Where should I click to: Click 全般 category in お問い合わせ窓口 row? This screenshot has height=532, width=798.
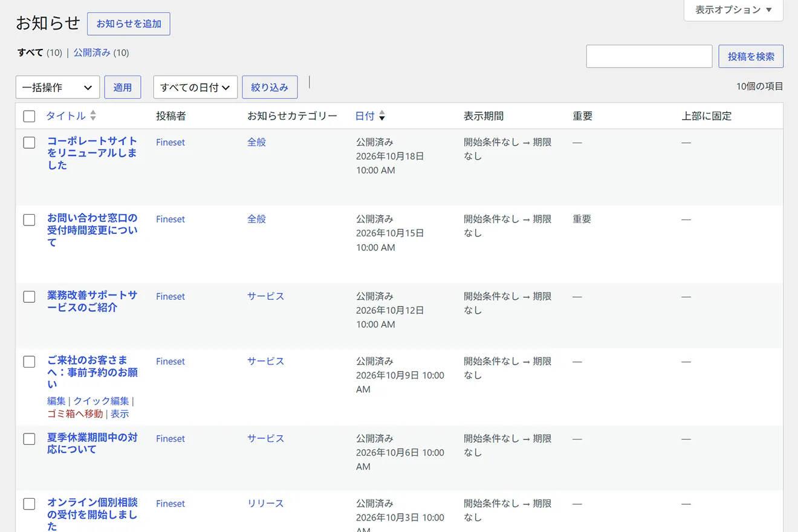(256, 219)
